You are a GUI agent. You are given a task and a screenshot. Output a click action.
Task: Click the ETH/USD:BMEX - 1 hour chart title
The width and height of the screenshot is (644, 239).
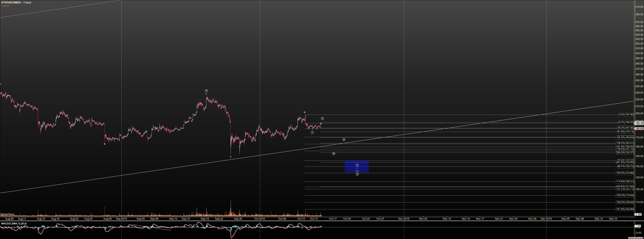click(x=16, y=3)
